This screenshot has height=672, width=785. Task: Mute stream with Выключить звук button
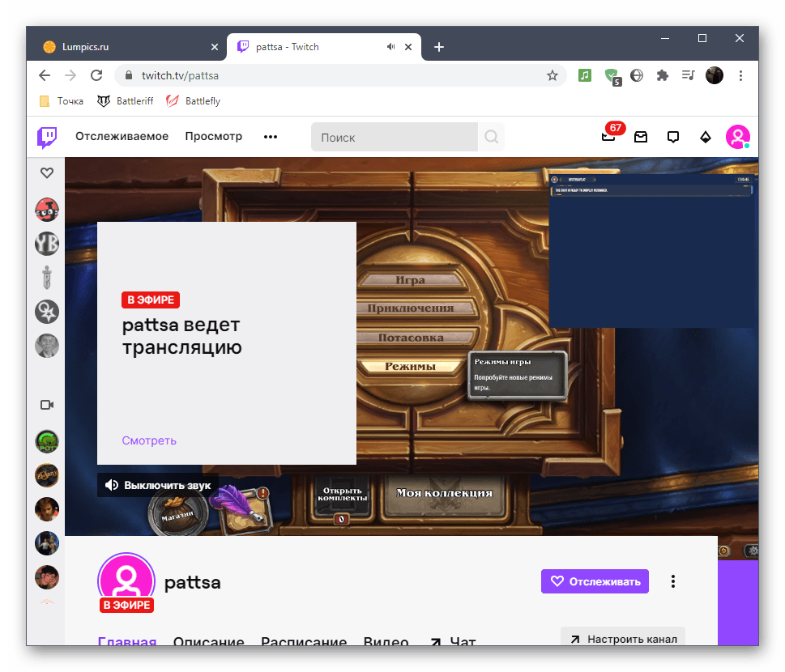[158, 485]
